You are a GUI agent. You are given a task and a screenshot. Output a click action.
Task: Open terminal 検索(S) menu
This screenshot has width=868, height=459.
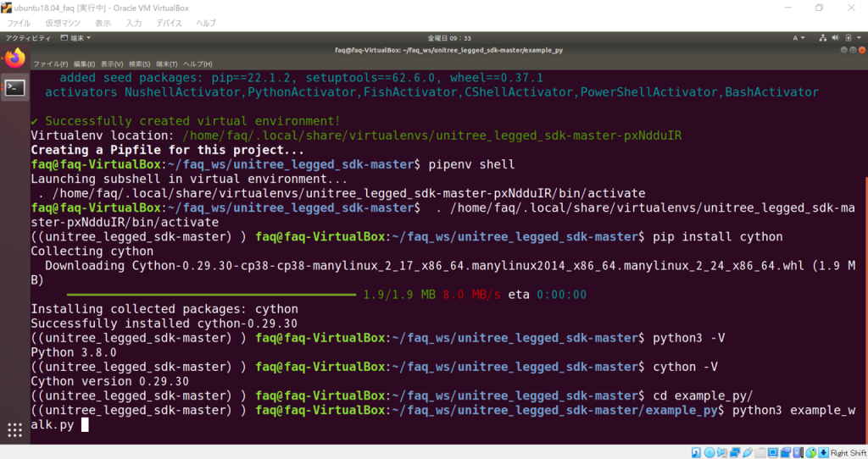tap(140, 64)
